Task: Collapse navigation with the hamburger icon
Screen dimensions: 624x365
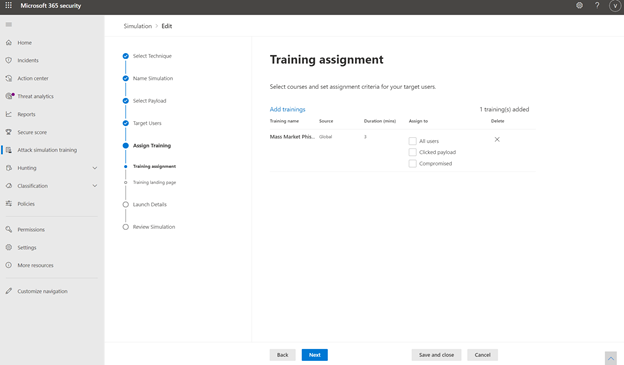Action: pyautogui.click(x=9, y=25)
